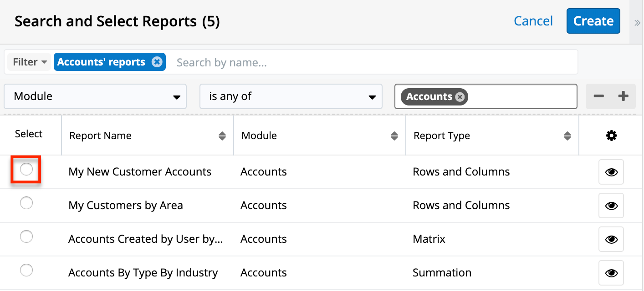Open the column settings gear
The image size is (644, 291).
611,135
